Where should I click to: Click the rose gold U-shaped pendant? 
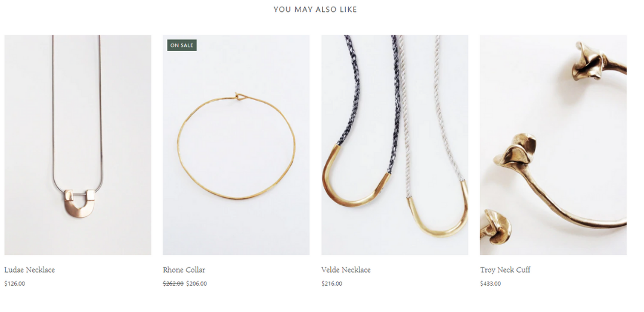tap(78, 204)
